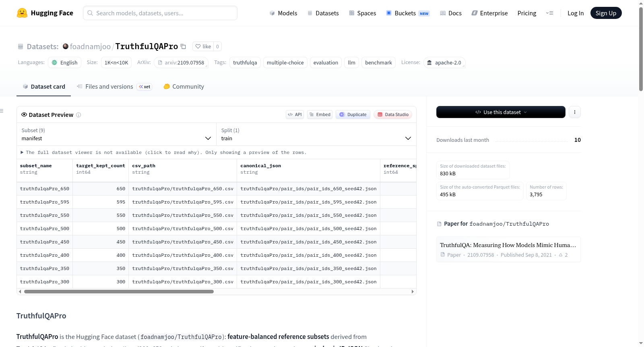The width and height of the screenshot is (644, 347).
Task: Open Docs in top navigation
Action: [450, 13]
